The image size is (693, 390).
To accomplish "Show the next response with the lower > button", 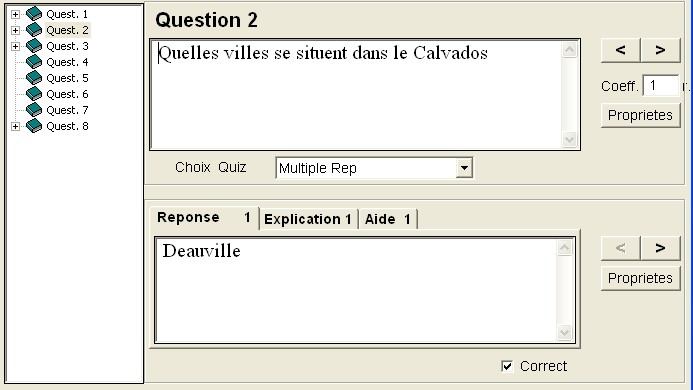I will point(660,248).
